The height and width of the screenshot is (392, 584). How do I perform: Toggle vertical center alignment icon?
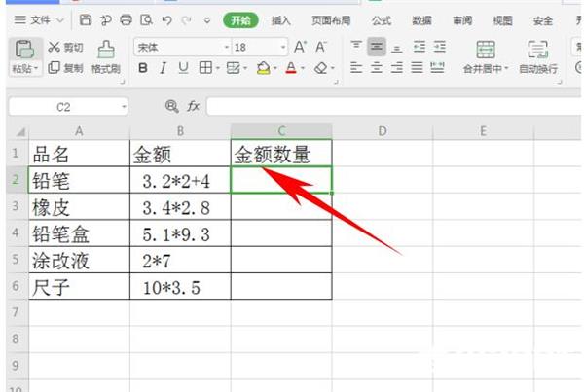377,47
